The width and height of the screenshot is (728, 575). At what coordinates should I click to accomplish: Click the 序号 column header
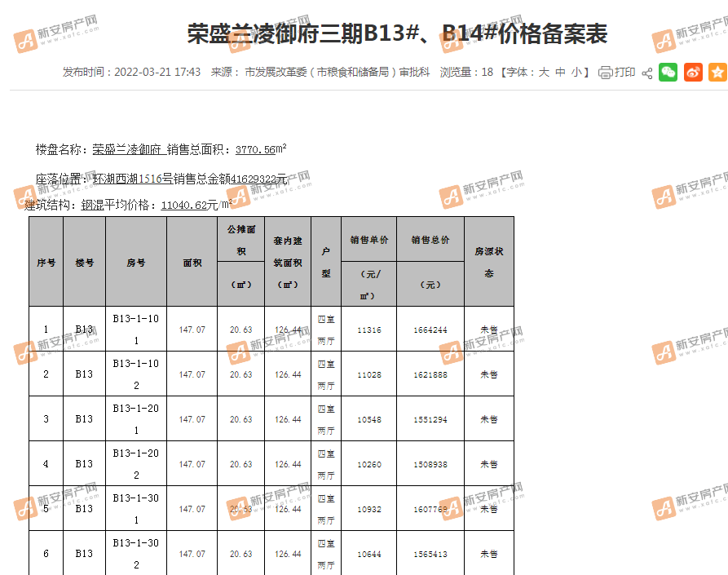click(x=46, y=263)
